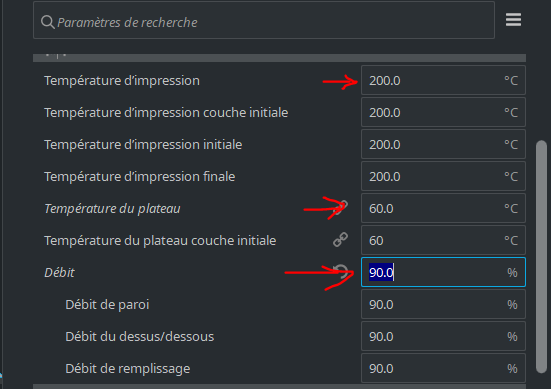The image size is (551, 389).
Task: Edit the Température du plateau value
Action: point(443,208)
